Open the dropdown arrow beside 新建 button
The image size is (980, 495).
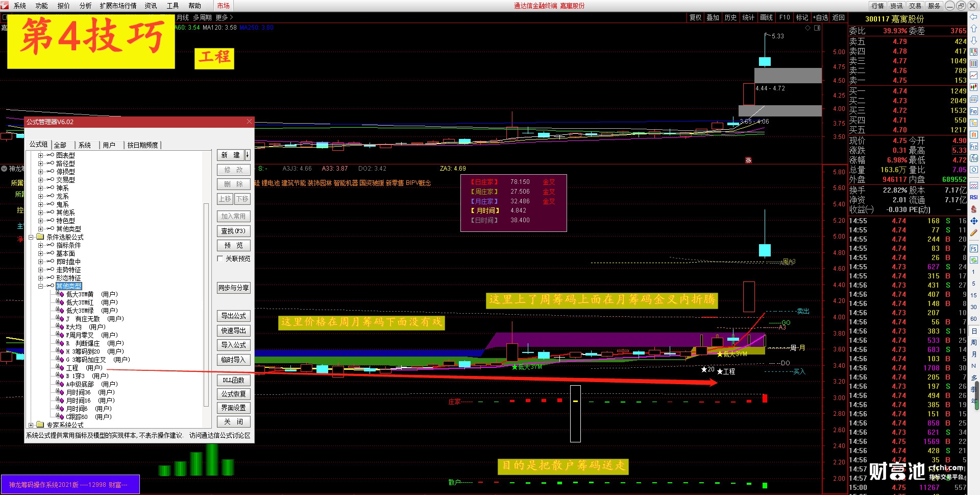[248, 155]
